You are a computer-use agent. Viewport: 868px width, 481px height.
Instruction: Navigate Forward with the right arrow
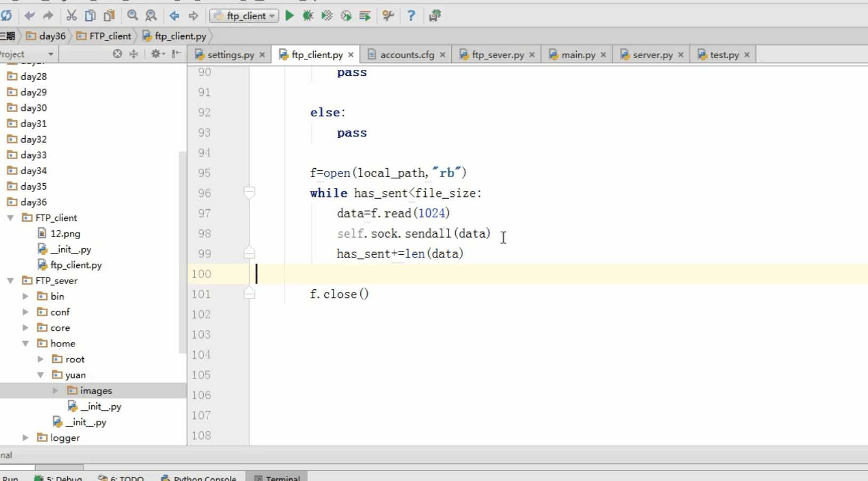pos(193,15)
